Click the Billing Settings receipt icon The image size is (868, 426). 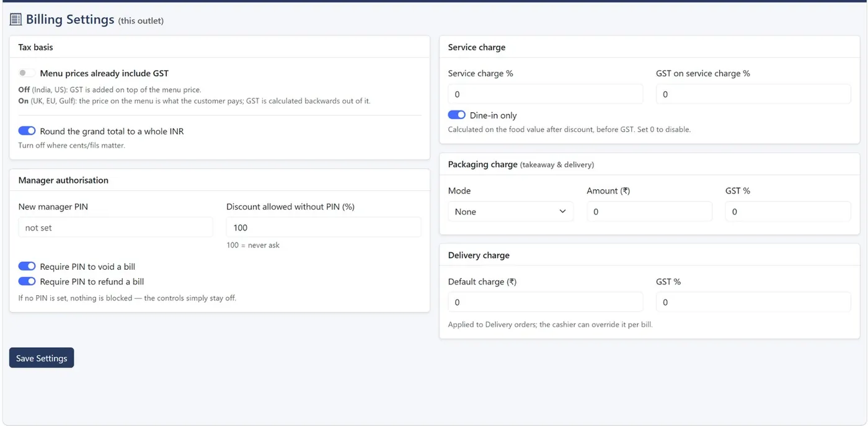coord(15,20)
